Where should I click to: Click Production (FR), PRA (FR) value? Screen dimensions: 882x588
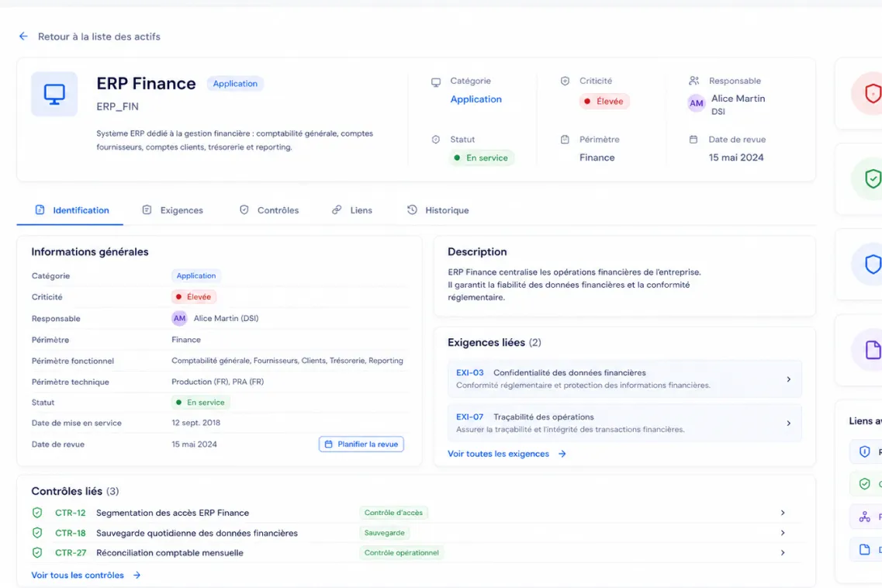tap(218, 382)
